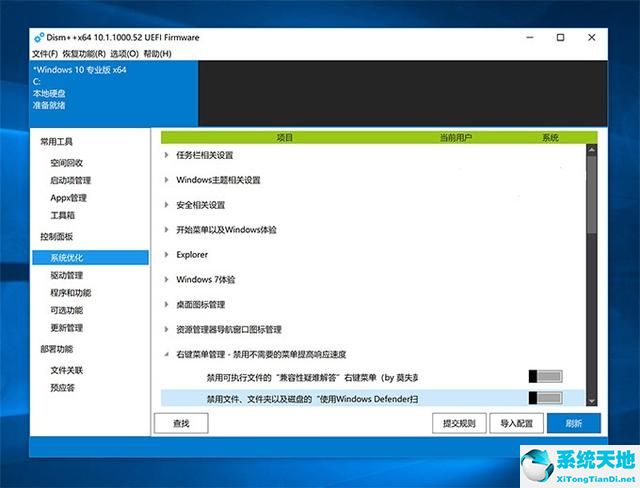The height and width of the screenshot is (488, 640).
Task: Maximize the Dism++ window
Action: (x=560, y=38)
